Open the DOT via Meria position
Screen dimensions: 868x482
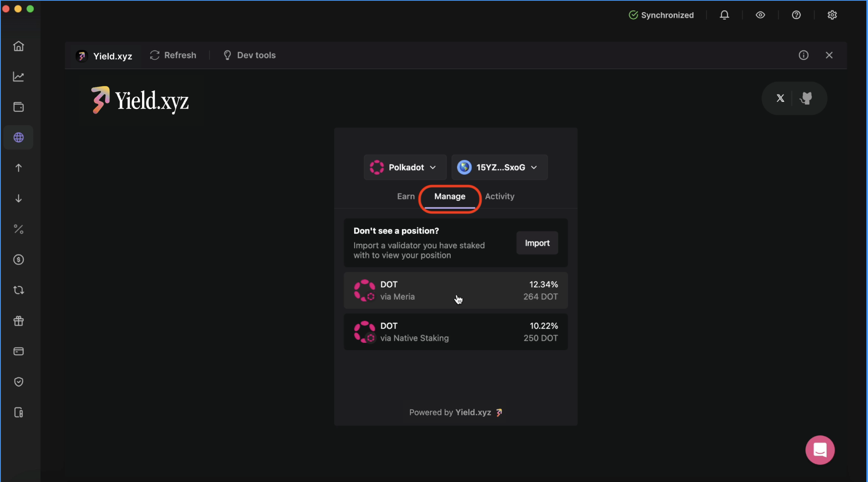click(x=455, y=291)
